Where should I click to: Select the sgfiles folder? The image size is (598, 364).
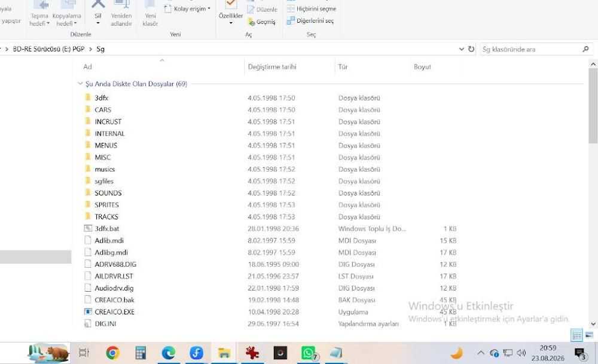[x=104, y=181]
